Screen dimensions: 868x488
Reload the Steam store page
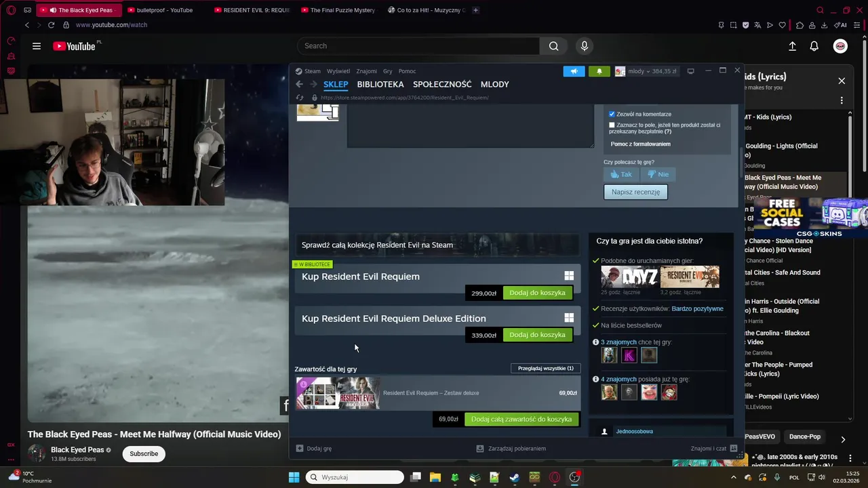point(300,98)
